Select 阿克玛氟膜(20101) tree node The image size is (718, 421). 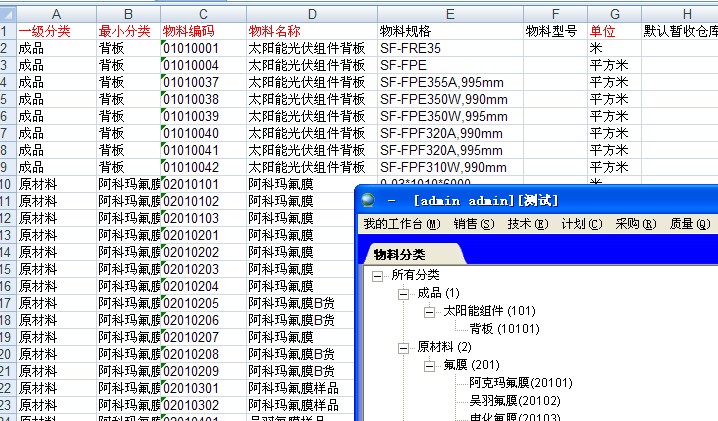pyautogui.click(x=520, y=383)
